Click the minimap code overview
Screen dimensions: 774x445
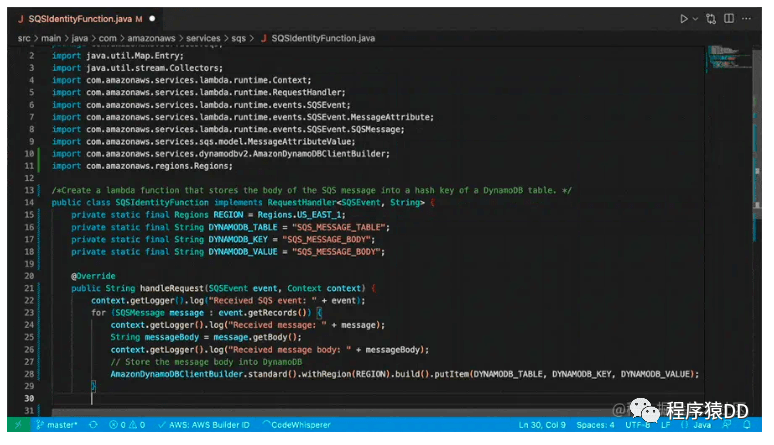click(x=728, y=58)
